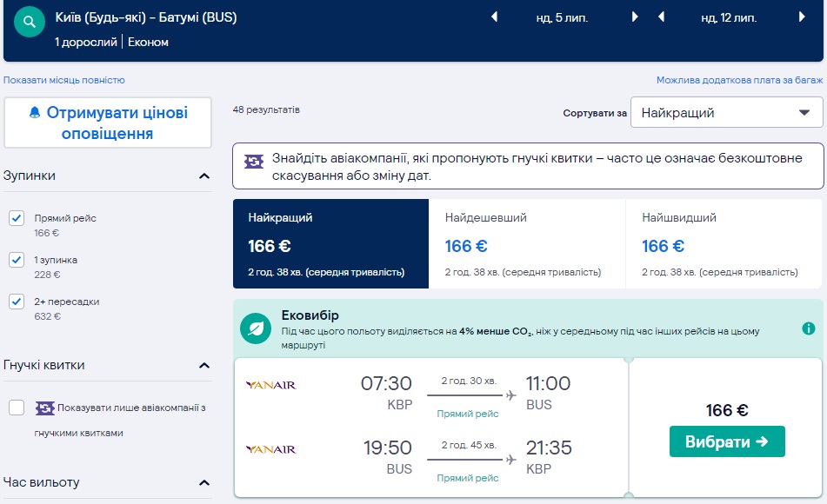Go to previous return date arrow
This screenshot has height=504, width=827.
click(x=662, y=17)
